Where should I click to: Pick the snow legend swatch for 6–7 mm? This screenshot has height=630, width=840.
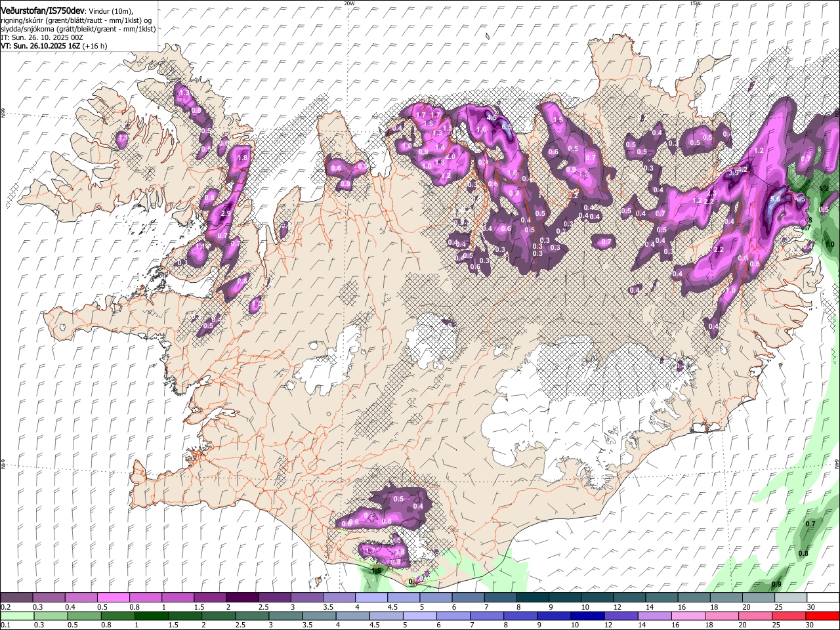(468, 597)
